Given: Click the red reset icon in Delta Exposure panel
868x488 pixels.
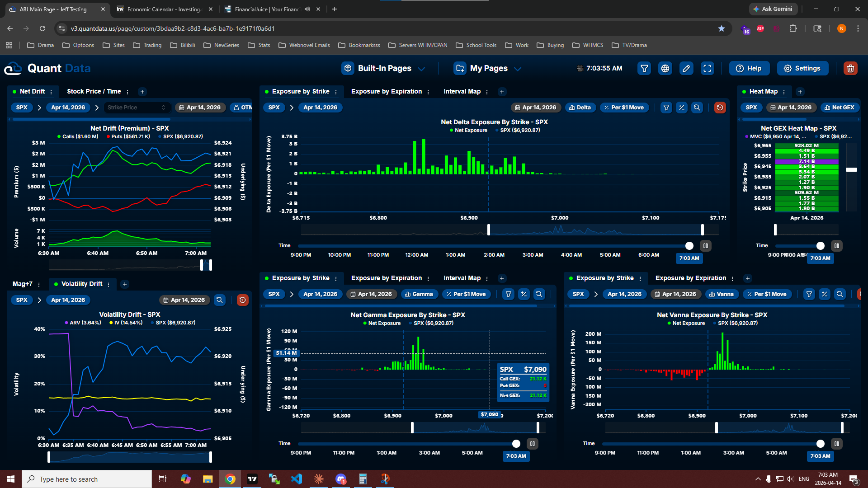Looking at the screenshot, I should (720, 108).
